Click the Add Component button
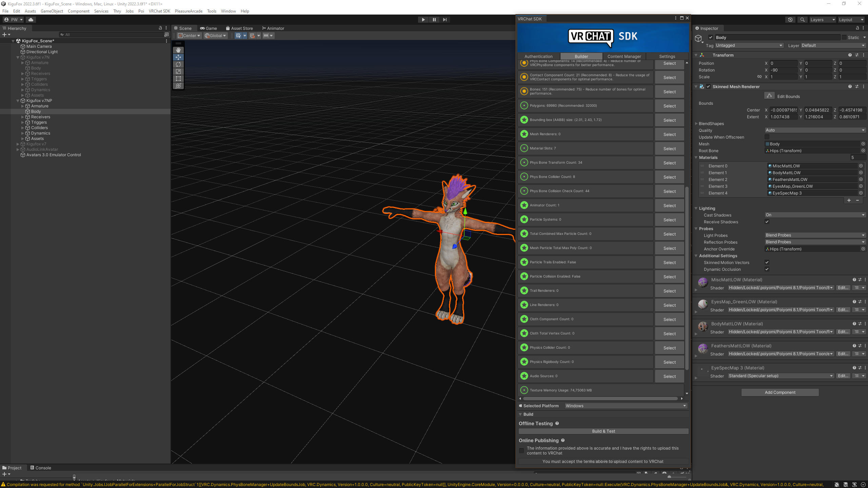Image resolution: width=868 pixels, height=488 pixels. coord(780,392)
